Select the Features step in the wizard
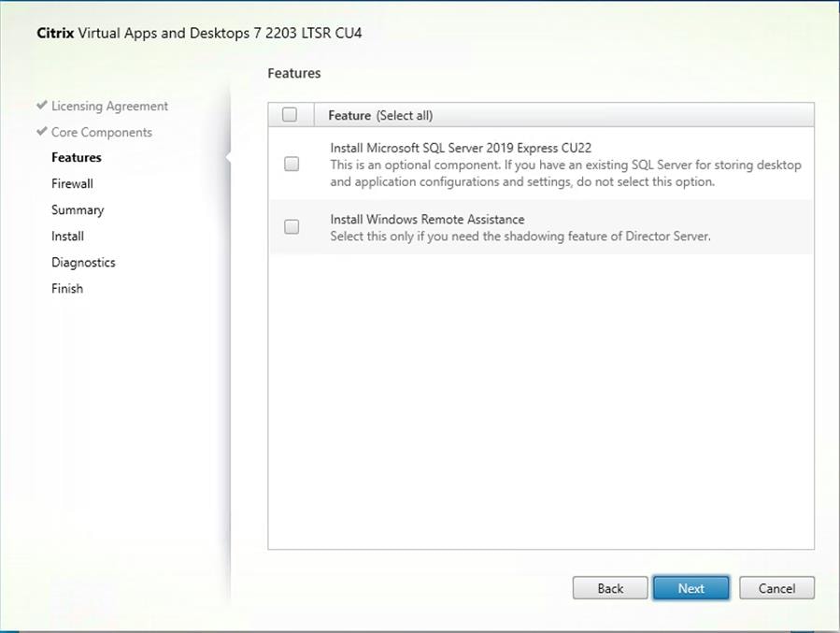 coord(76,157)
